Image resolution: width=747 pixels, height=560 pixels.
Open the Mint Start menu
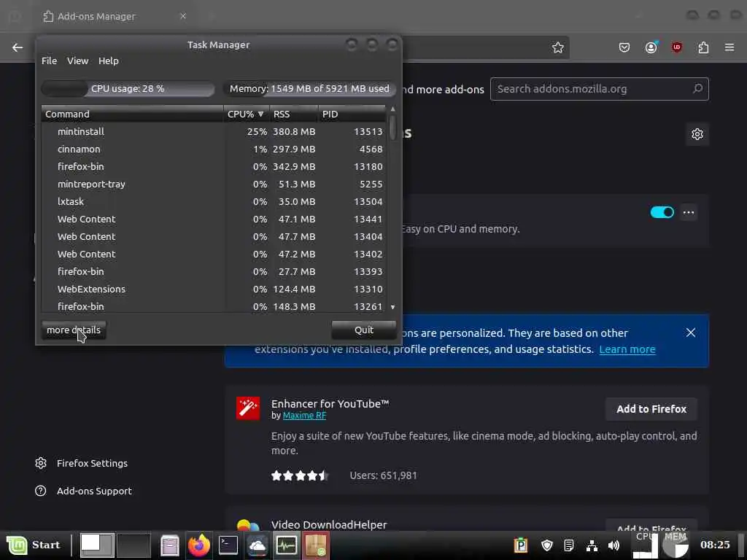tap(34, 545)
